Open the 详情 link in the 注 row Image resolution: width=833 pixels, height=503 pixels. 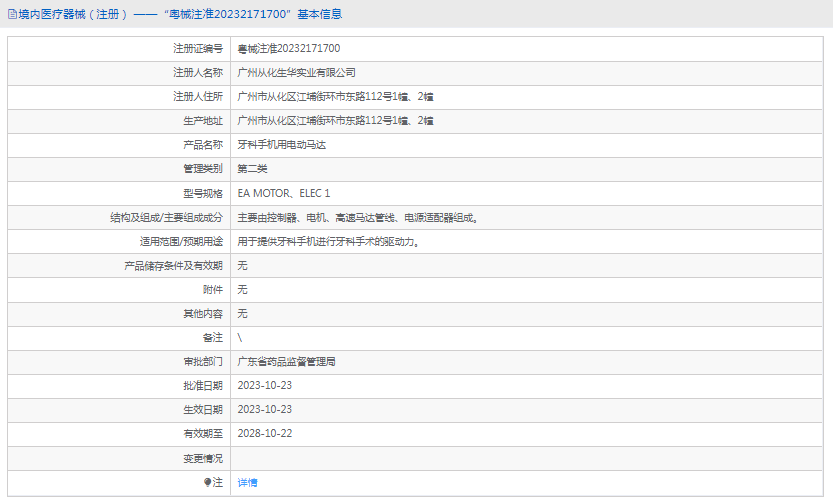pos(247,482)
